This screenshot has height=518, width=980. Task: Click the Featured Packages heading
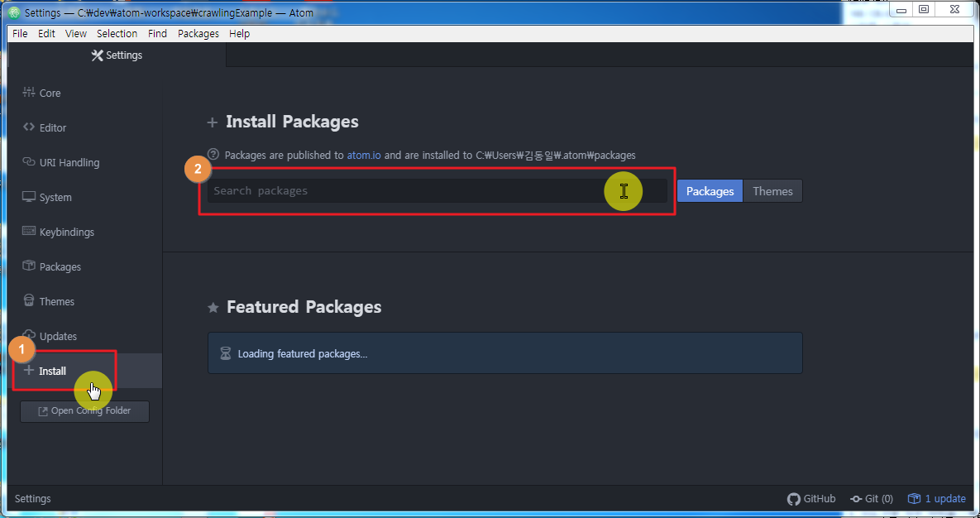pyautogui.click(x=304, y=306)
